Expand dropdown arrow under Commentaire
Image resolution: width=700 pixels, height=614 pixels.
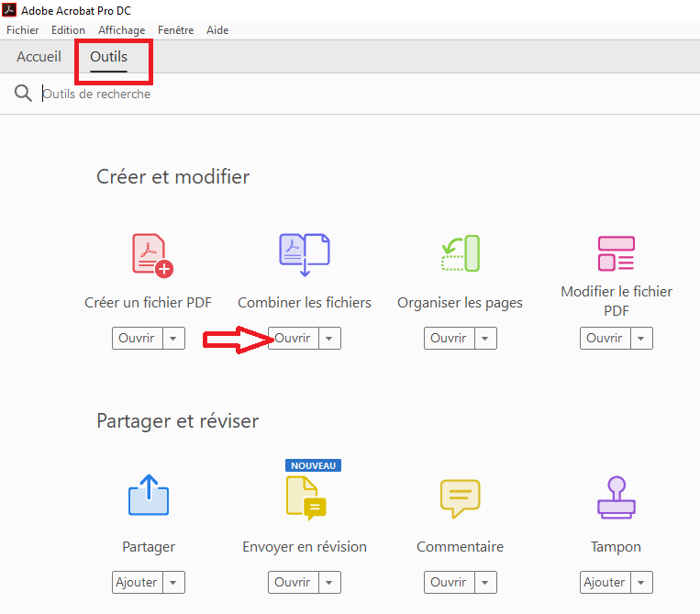coord(485,582)
